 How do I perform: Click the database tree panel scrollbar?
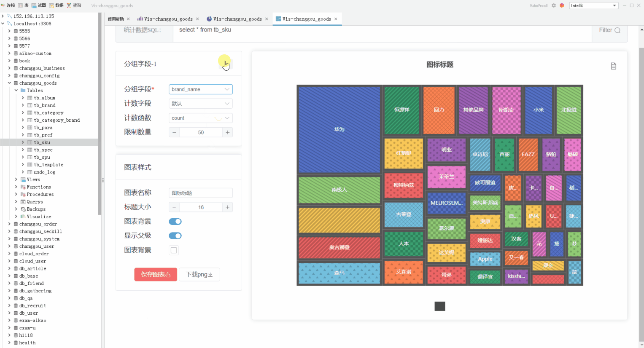pos(100,114)
